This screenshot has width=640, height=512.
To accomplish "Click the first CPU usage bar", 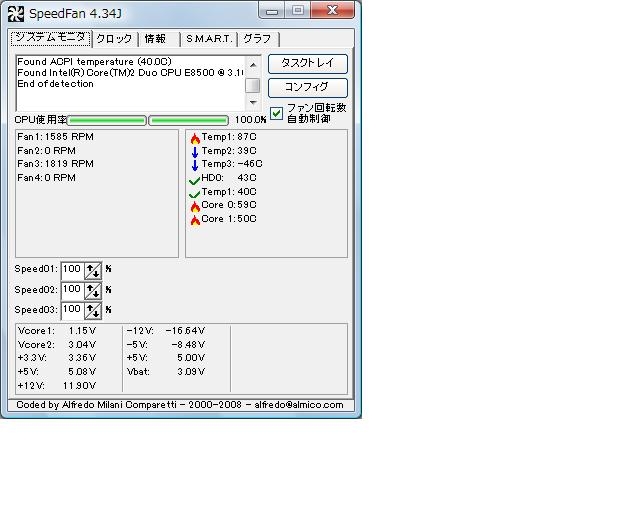I will (x=107, y=120).
